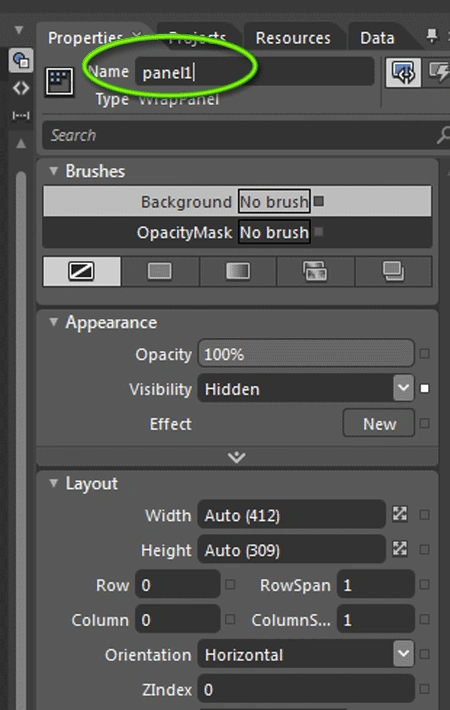Select the No brush tab in the brush editor
Image resolution: width=450 pixels, height=710 pixels.
click(82, 271)
